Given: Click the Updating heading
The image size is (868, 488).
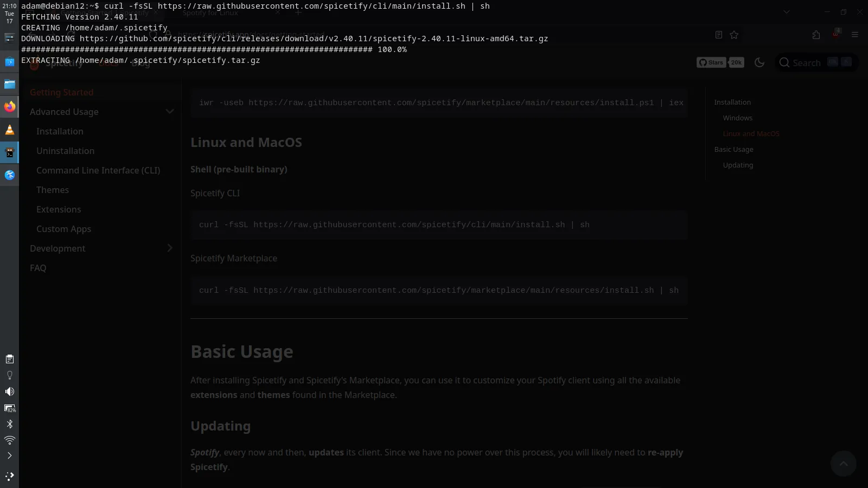Looking at the screenshot, I should tap(220, 426).
